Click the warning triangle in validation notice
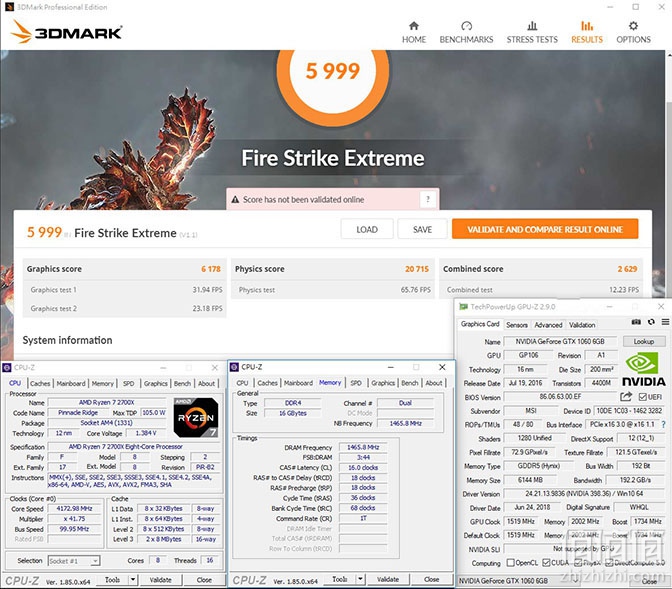The width and height of the screenshot is (672, 589). point(235,200)
